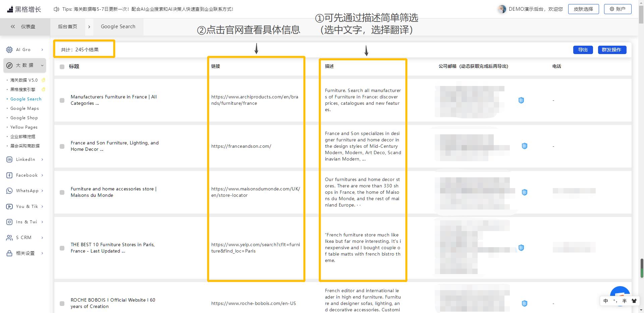This screenshot has height=313, width=644.
Task: Click the blue 导出 export button
Action: [583, 50]
